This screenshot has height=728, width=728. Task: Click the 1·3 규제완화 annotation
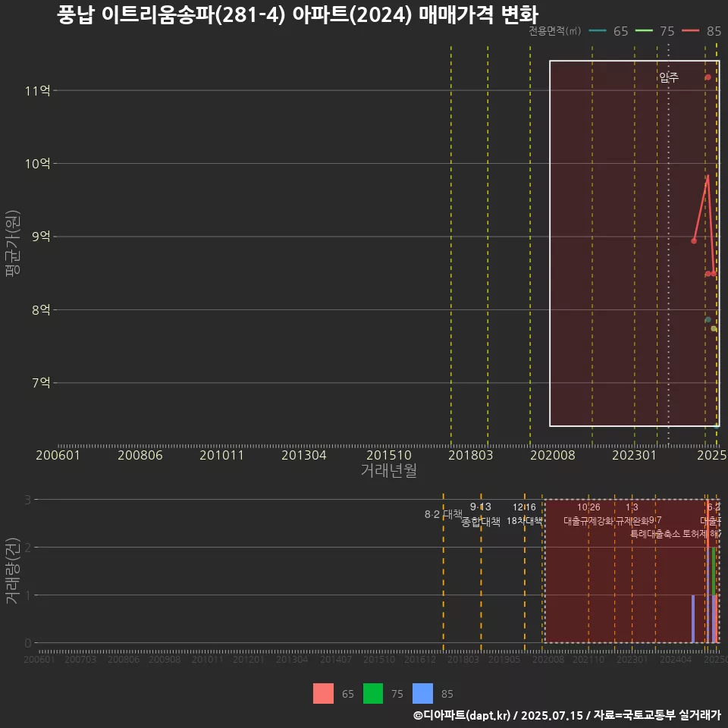click(632, 514)
